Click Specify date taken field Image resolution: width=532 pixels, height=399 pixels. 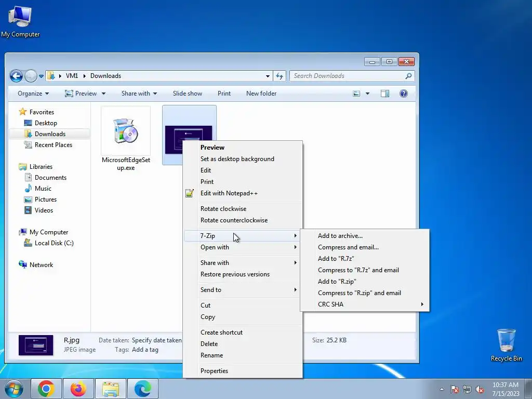coord(156,340)
